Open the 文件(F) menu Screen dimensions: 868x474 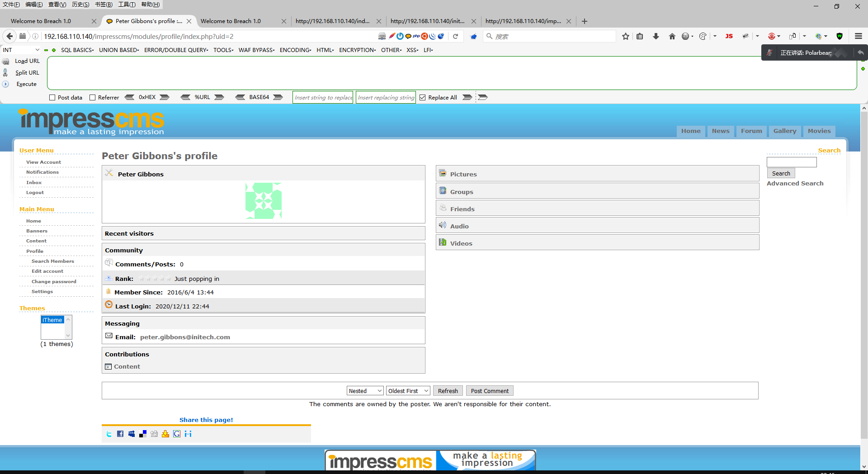pyautogui.click(x=11, y=5)
